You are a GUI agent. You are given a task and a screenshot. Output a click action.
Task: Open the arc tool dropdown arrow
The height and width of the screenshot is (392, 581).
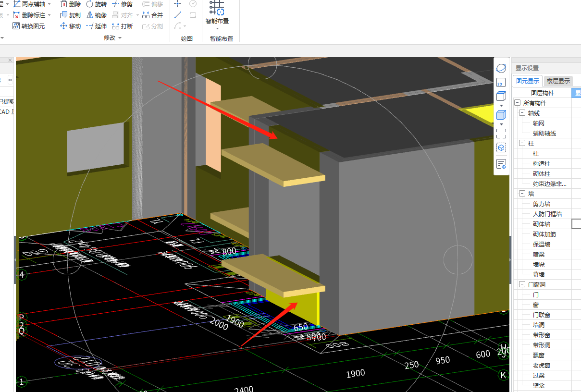185,26
